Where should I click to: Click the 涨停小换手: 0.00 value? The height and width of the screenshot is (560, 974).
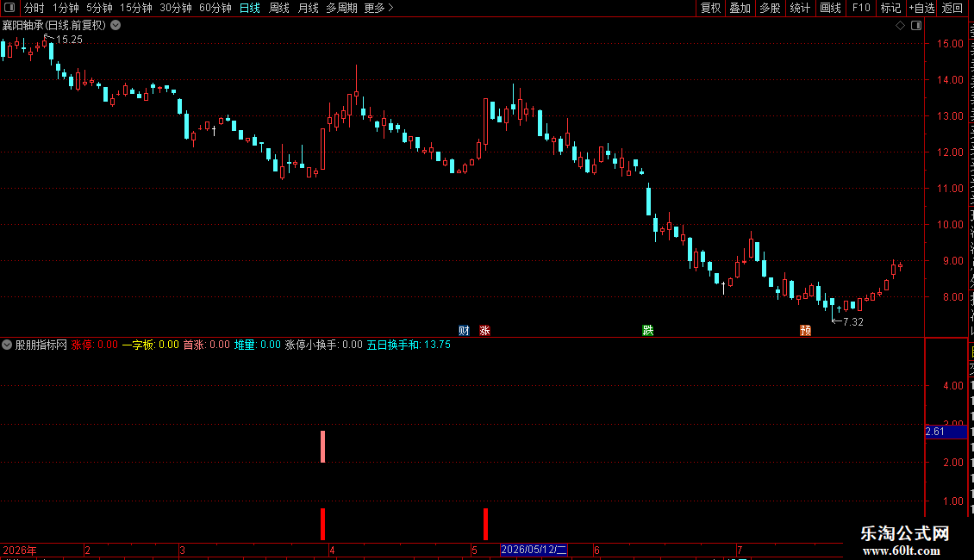[x=323, y=345]
